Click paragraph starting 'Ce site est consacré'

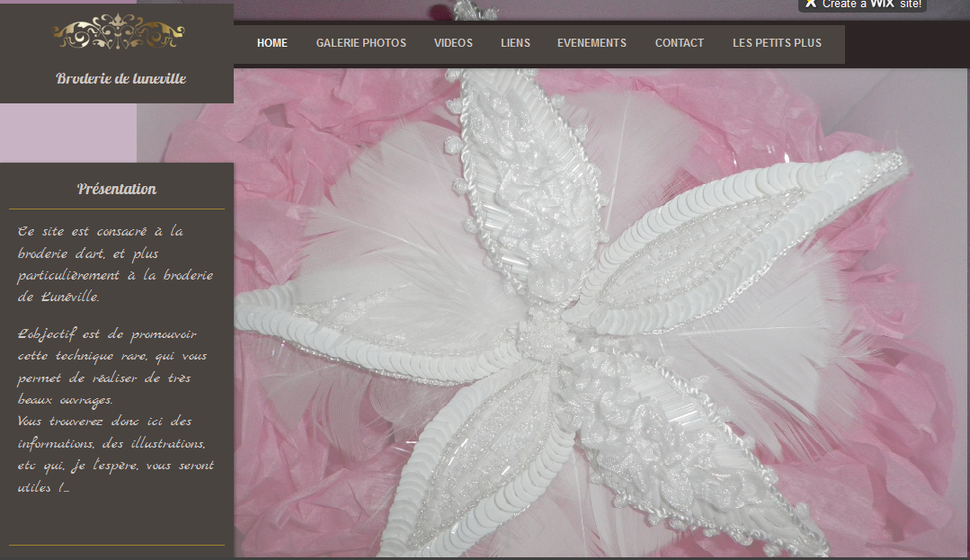(116, 264)
